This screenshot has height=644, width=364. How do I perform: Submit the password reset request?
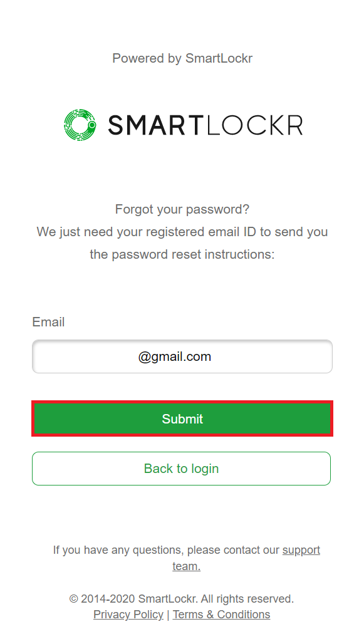click(182, 418)
